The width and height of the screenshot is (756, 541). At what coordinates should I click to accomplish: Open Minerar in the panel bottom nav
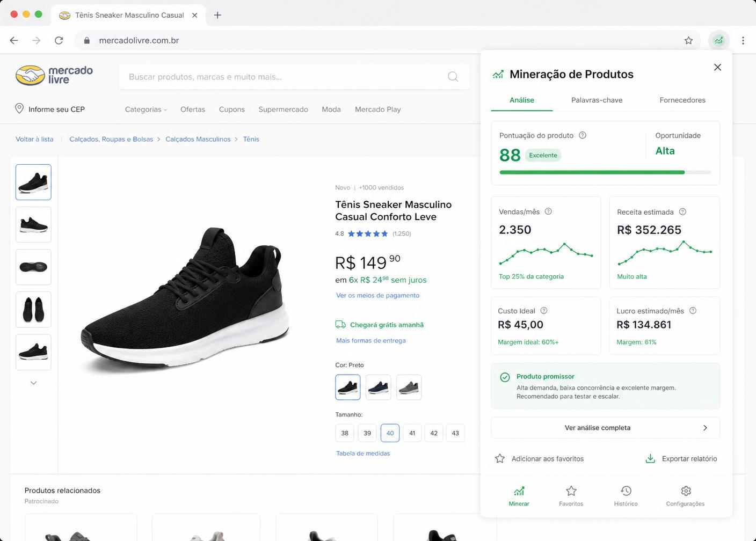click(519, 496)
